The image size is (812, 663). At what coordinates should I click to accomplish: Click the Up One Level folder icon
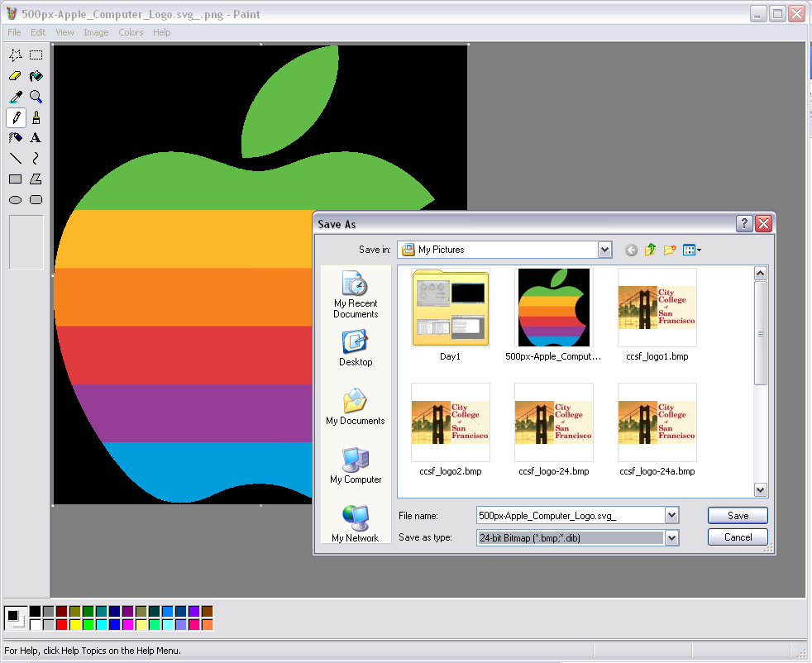tap(650, 250)
